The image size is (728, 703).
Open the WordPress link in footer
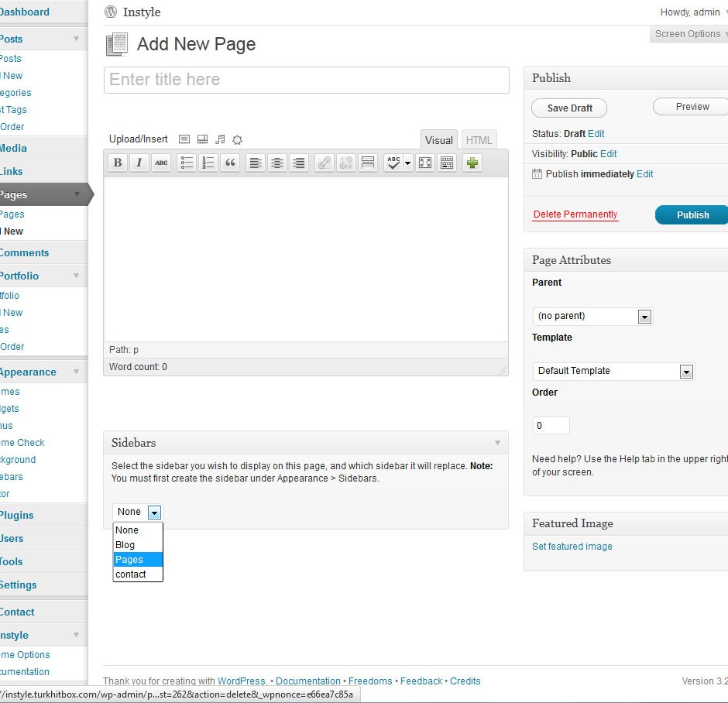coord(242,681)
